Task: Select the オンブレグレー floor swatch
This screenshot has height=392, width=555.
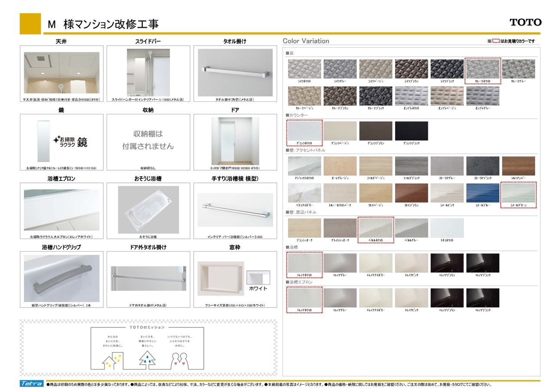Action: click(x=483, y=96)
